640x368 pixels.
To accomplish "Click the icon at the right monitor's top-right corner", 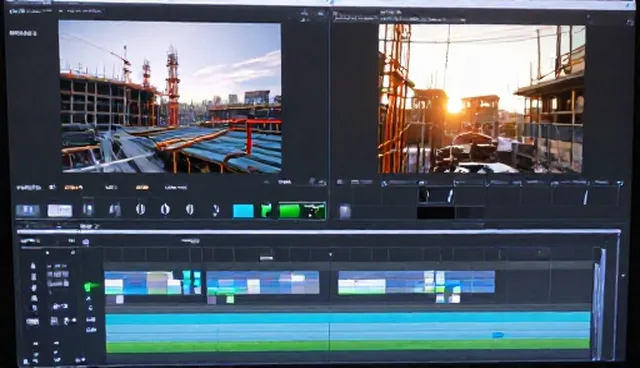I will (x=629, y=22).
